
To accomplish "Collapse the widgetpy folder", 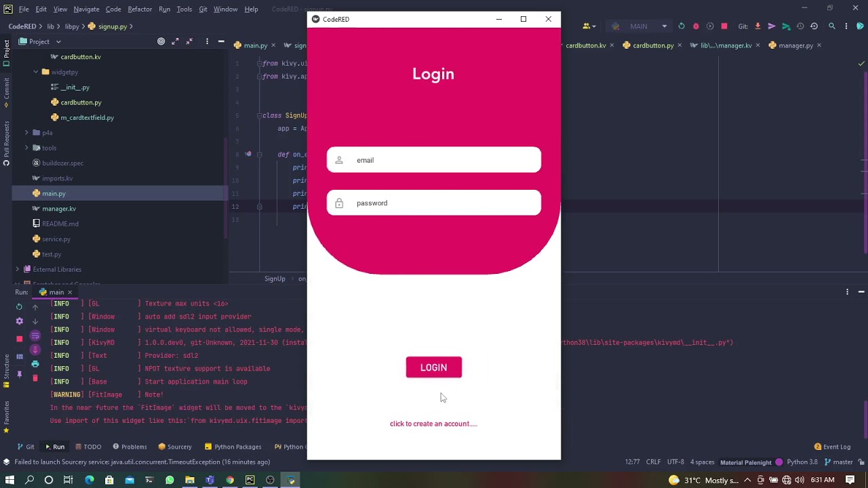I will coord(35,72).
